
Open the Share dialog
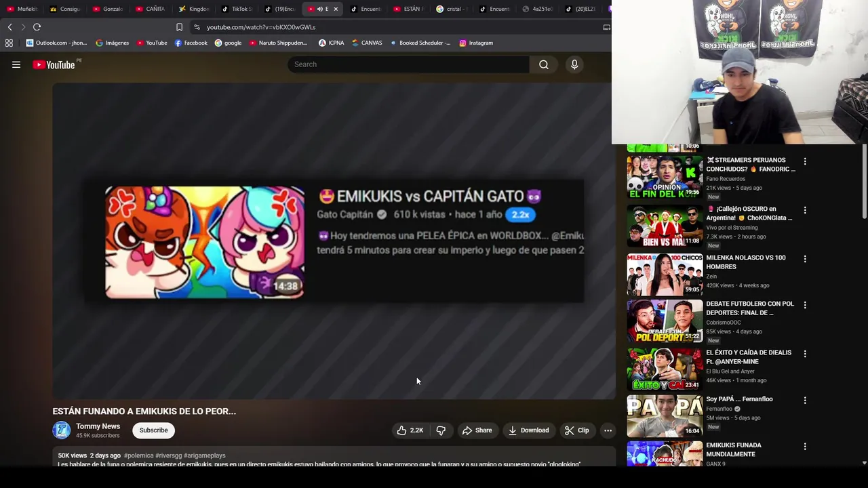click(x=477, y=430)
